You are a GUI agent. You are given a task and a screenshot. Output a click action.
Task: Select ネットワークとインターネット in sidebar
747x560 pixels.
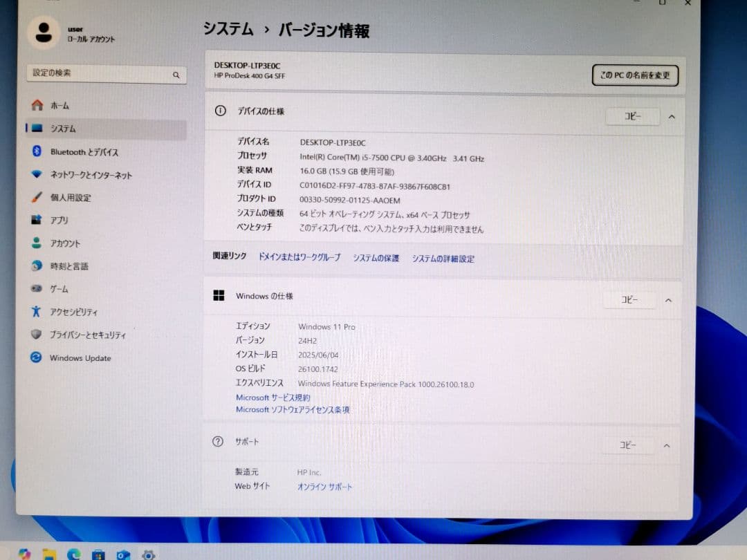[90, 174]
